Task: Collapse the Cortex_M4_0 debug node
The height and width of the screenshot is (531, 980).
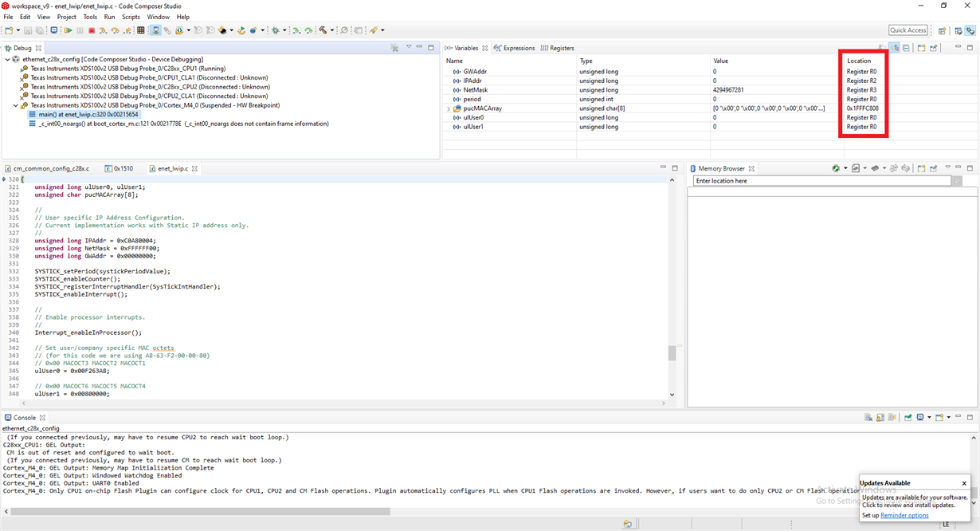Action: tap(14, 104)
